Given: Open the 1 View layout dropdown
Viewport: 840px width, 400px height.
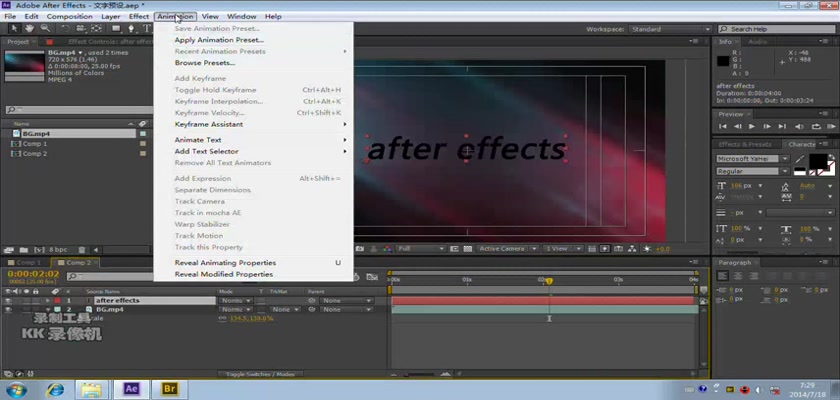Looking at the screenshot, I should click(x=562, y=249).
